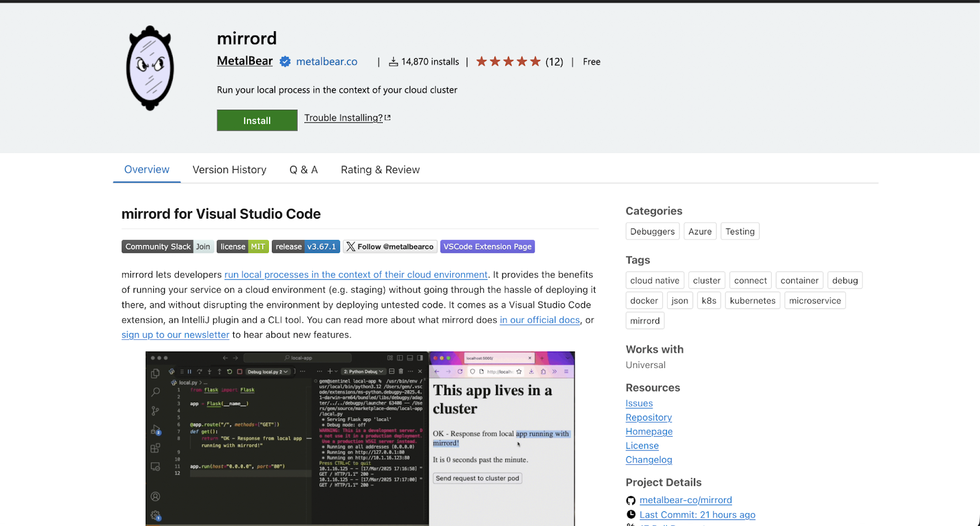Switch to the Rating & Review tab
This screenshot has height=526, width=980.
(x=380, y=170)
